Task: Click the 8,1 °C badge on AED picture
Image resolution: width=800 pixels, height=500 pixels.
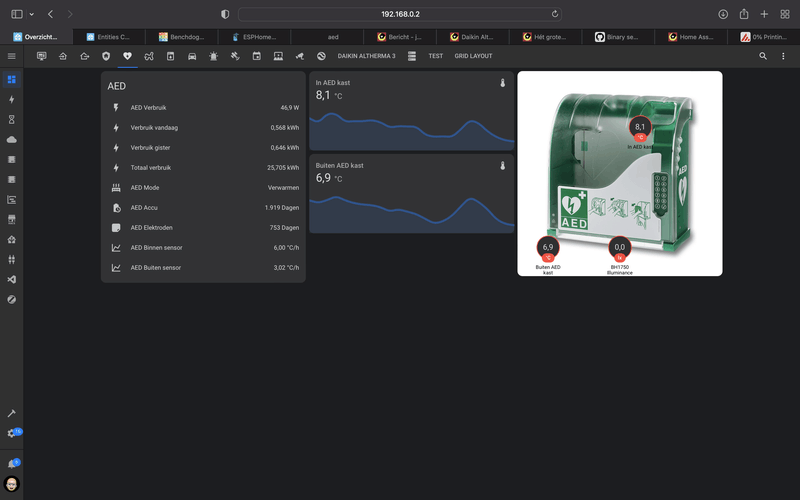Action: click(x=640, y=129)
